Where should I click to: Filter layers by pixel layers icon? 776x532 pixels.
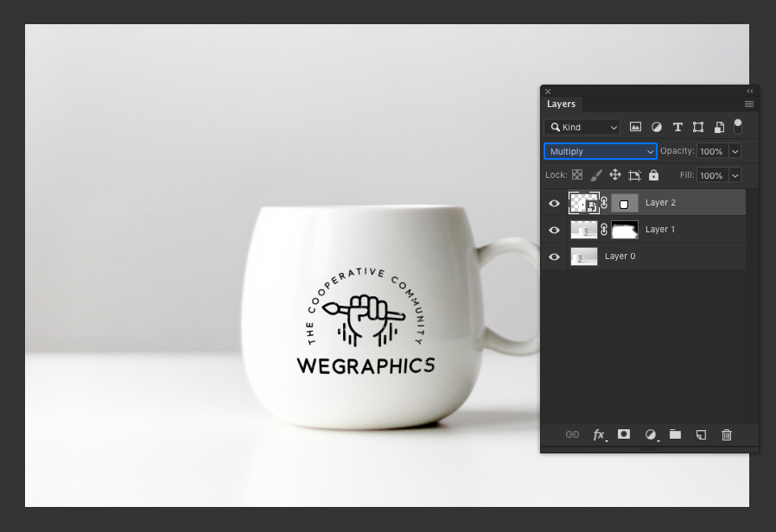tap(635, 127)
